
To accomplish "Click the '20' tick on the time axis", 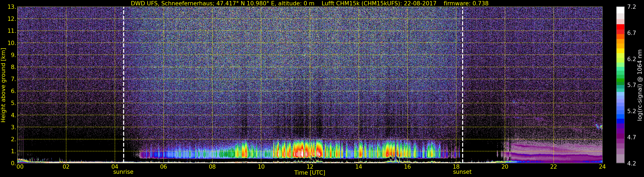I will click(x=505, y=167).
